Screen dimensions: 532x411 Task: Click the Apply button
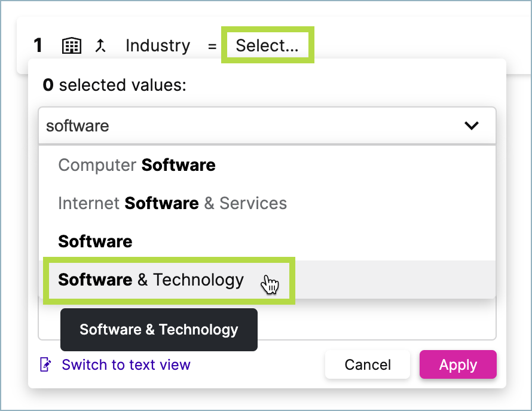pyautogui.click(x=458, y=364)
